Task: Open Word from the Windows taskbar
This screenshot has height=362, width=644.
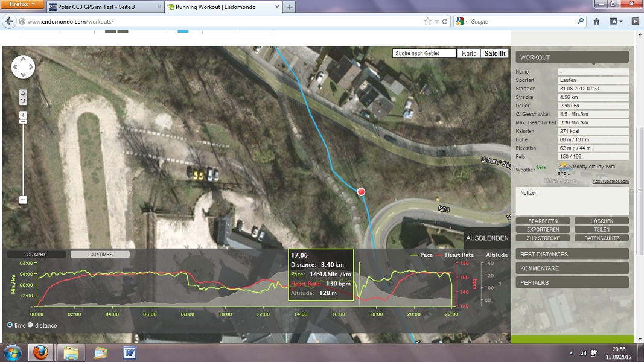Action: (x=130, y=352)
